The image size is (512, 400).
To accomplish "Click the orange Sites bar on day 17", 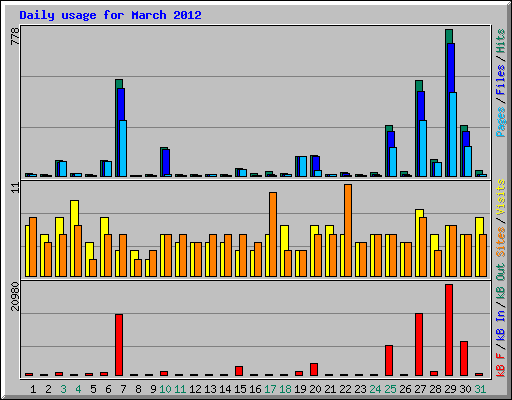I will pos(273,234).
